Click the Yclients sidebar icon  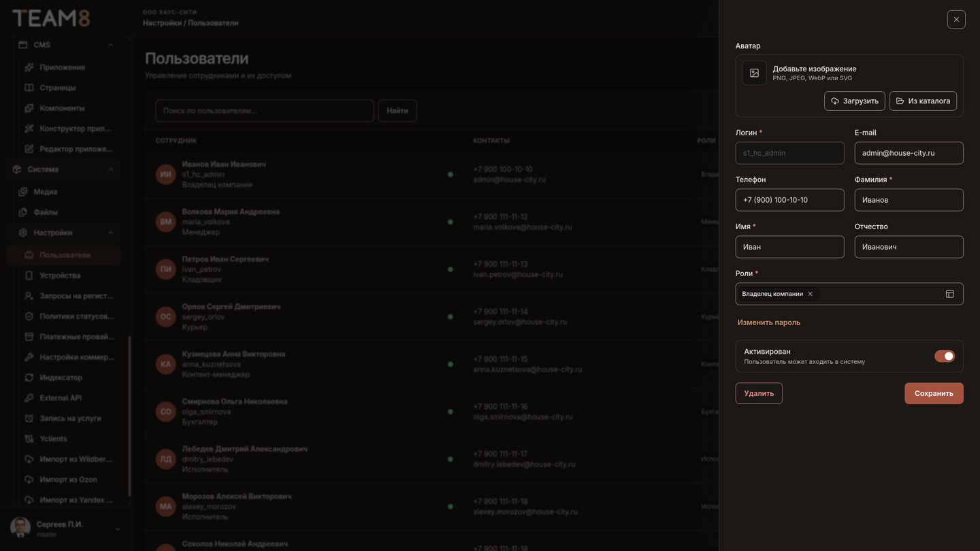point(29,439)
